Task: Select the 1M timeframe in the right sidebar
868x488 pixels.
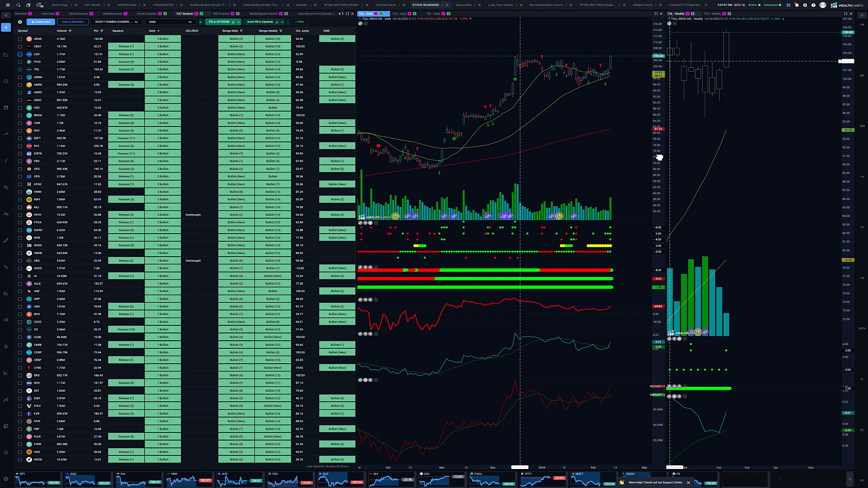Action: pos(862,24)
